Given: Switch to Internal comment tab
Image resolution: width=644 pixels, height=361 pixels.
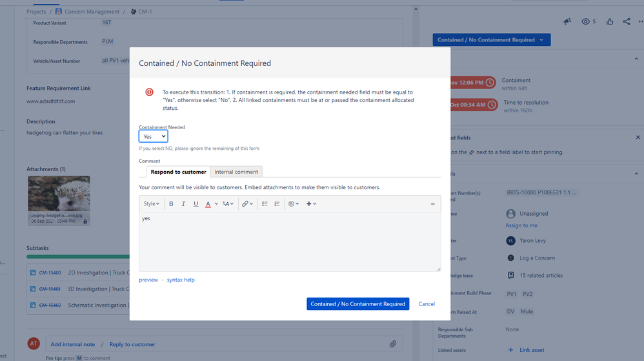Looking at the screenshot, I should coord(236,172).
